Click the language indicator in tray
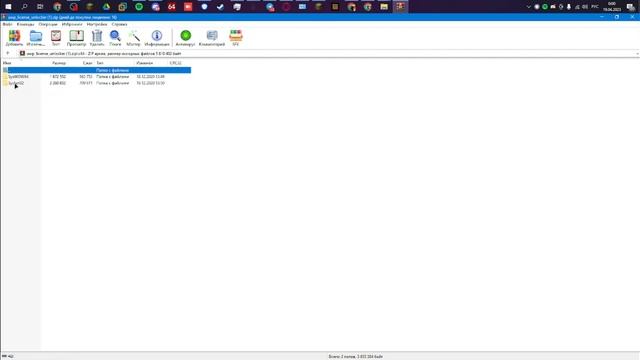 595,7
